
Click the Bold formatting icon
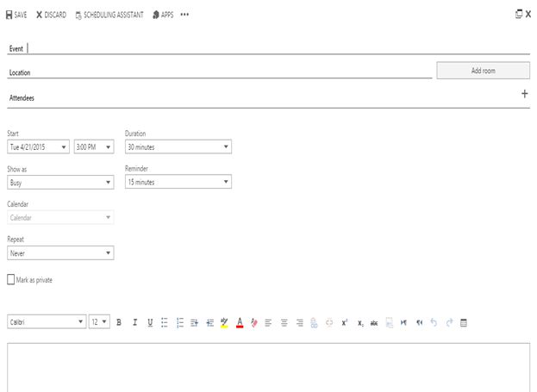coord(119,322)
